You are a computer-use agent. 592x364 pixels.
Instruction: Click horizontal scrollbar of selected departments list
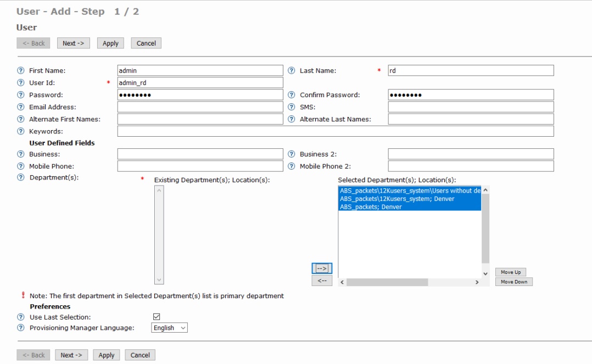point(387,282)
